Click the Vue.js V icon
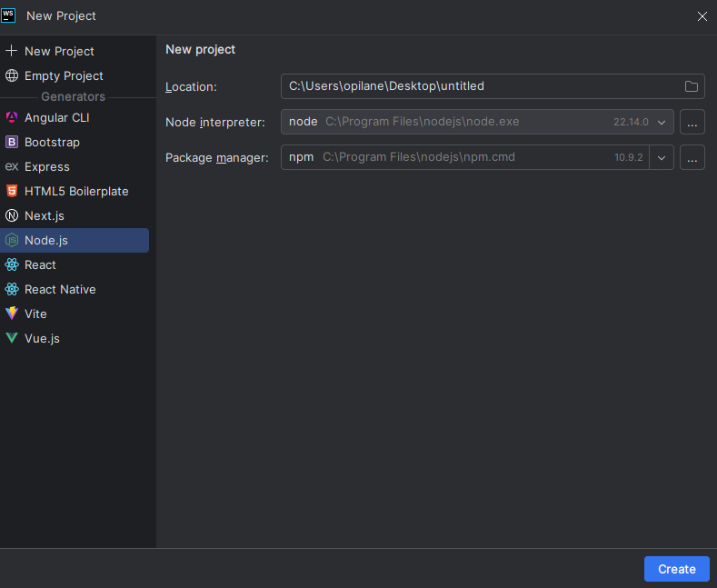 tap(12, 338)
